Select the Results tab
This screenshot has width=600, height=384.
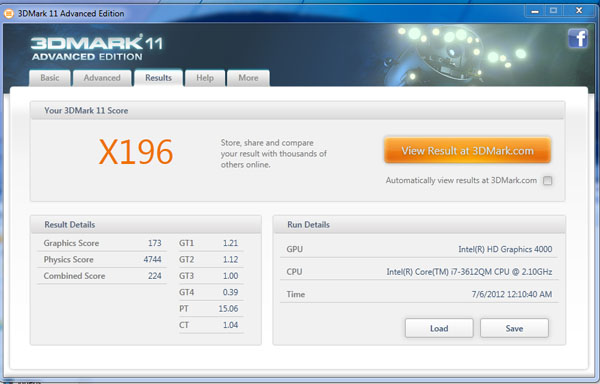pyautogui.click(x=158, y=78)
